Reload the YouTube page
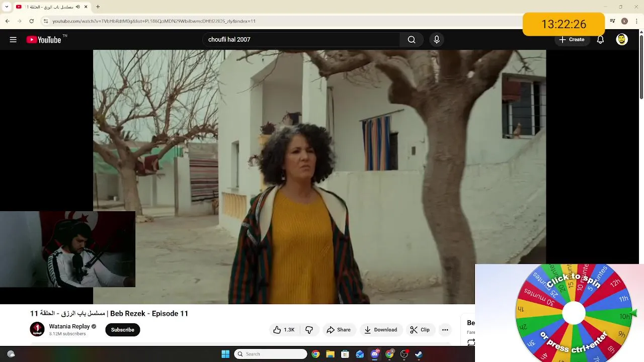 [32, 21]
